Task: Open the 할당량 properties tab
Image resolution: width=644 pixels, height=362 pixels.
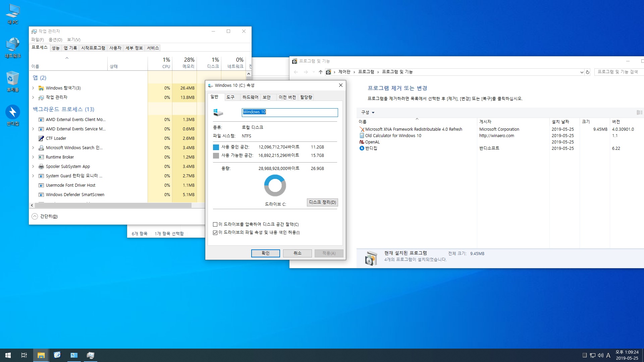Action: click(x=306, y=97)
